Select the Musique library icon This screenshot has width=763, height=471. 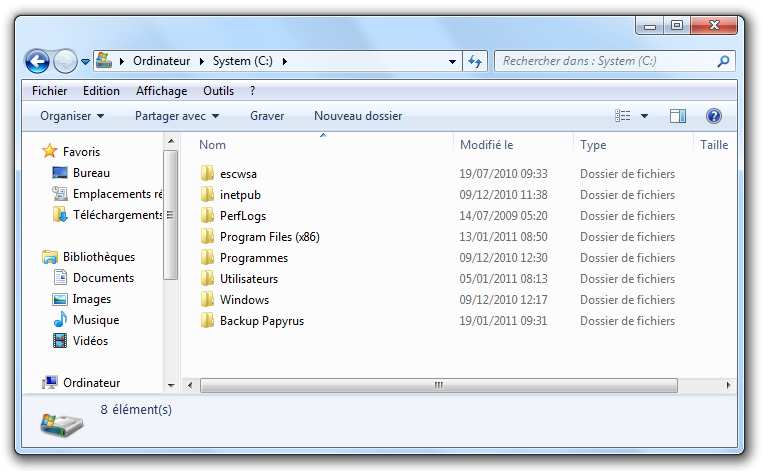59,320
